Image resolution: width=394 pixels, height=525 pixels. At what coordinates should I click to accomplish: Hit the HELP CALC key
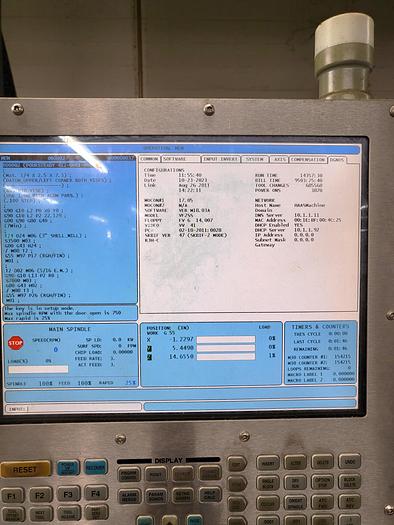(x=211, y=494)
